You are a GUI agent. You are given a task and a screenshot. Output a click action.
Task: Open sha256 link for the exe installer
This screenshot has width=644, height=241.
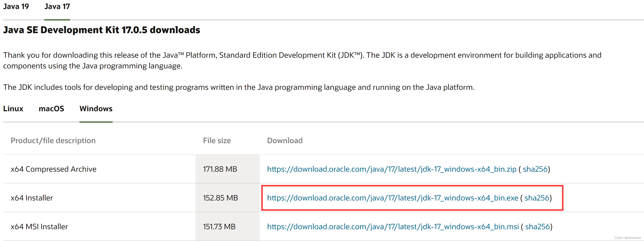tap(537, 198)
